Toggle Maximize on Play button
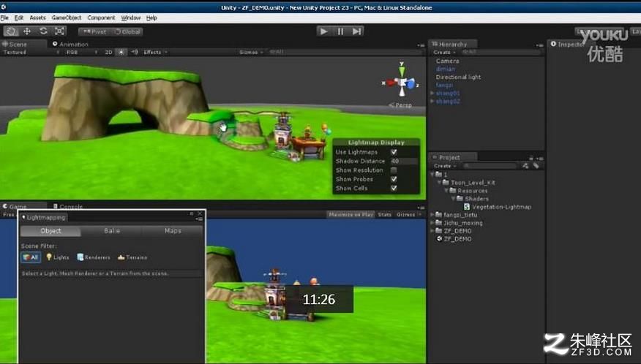The width and height of the screenshot is (641, 364). (351, 214)
